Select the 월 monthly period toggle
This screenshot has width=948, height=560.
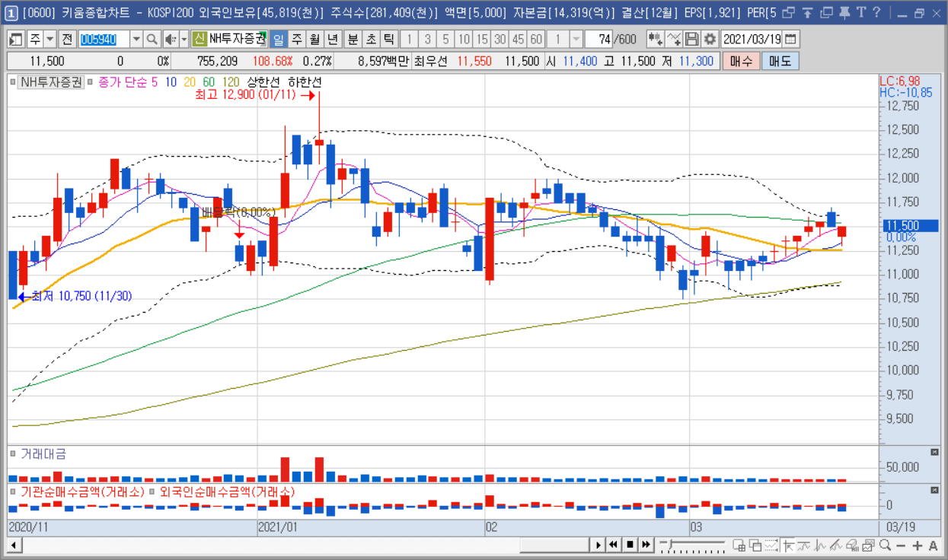pyautogui.click(x=314, y=39)
